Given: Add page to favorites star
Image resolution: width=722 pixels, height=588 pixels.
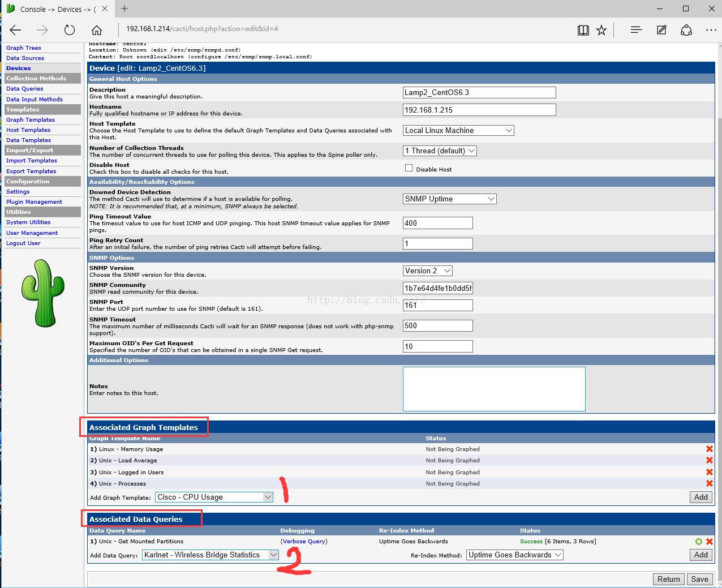Looking at the screenshot, I should pyautogui.click(x=601, y=30).
